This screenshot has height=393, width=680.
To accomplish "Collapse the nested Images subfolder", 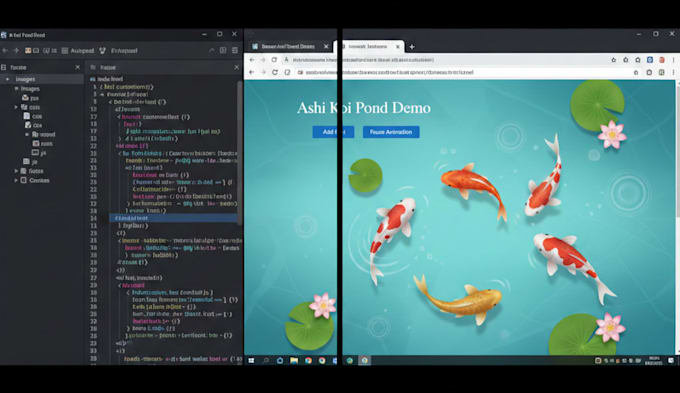I will 16,89.
